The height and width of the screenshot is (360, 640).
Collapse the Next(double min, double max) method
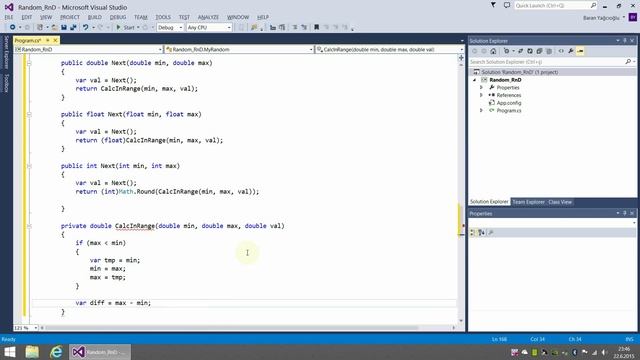(x=29, y=63)
